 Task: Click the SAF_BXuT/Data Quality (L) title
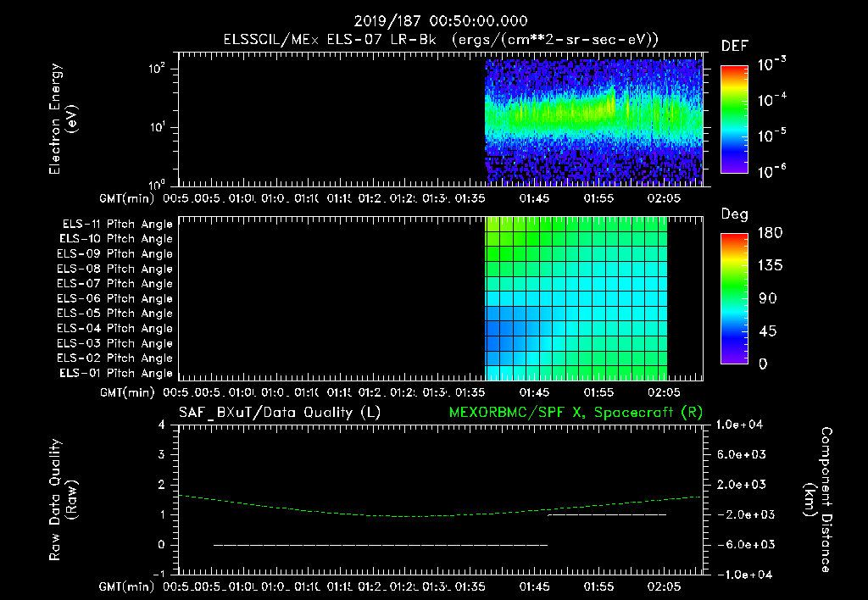click(280, 413)
